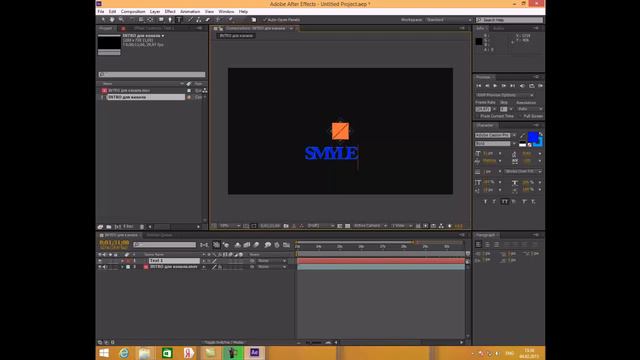Click the right align text icon
This screenshot has height=360, width=640.
click(x=496, y=244)
